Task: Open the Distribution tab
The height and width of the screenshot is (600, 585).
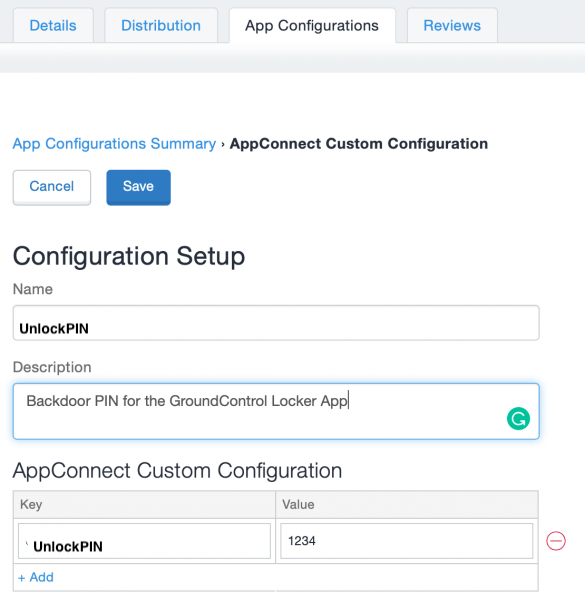Action: pos(161,26)
